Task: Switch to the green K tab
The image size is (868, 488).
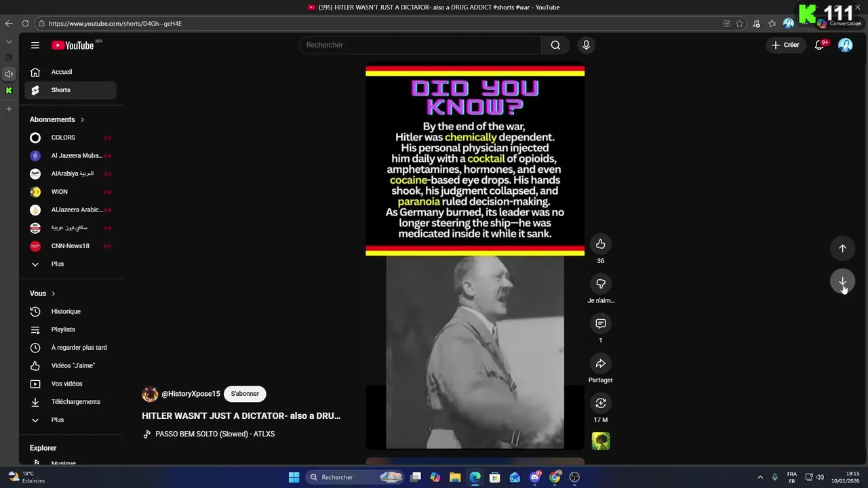Action: 9,90
